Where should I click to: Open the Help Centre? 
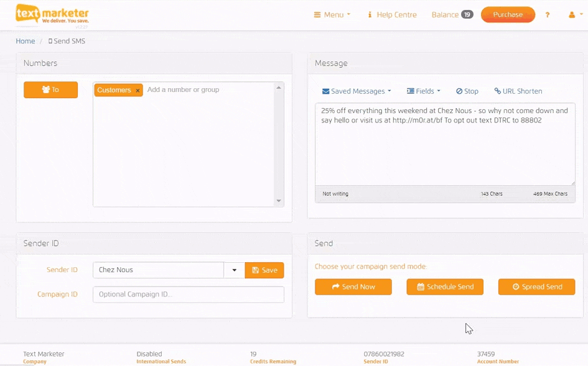pos(391,15)
